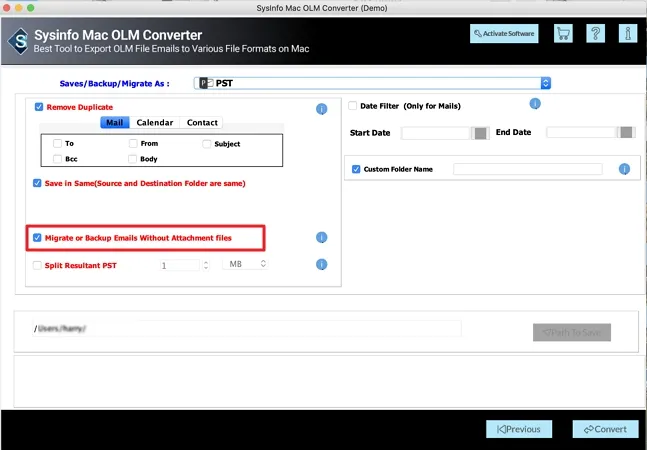Click the split size value field

click(x=179, y=265)
